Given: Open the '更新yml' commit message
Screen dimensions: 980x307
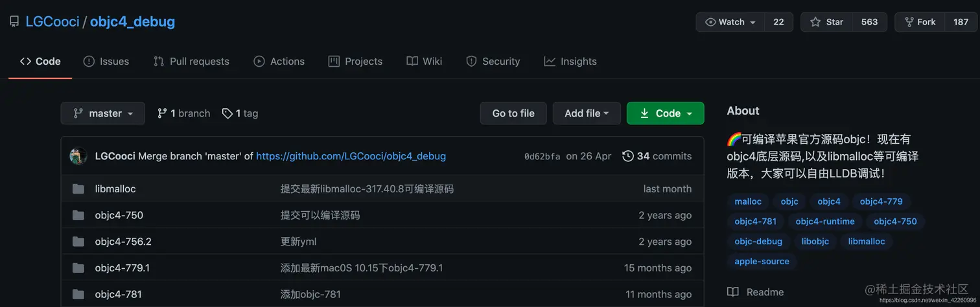Looking at the screenshot, I should 299,242.
